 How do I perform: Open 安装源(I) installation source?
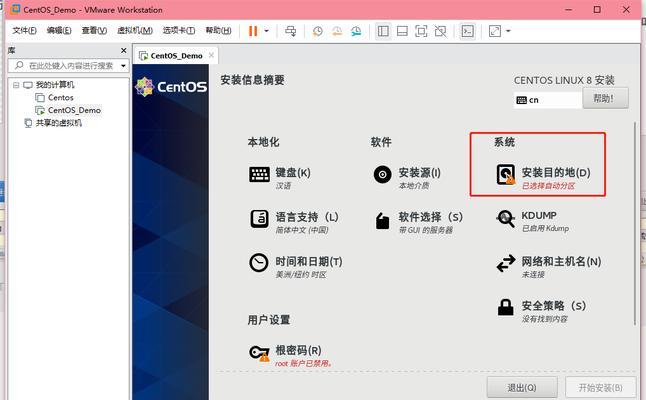pyautogui.click(x=407, y=178)
